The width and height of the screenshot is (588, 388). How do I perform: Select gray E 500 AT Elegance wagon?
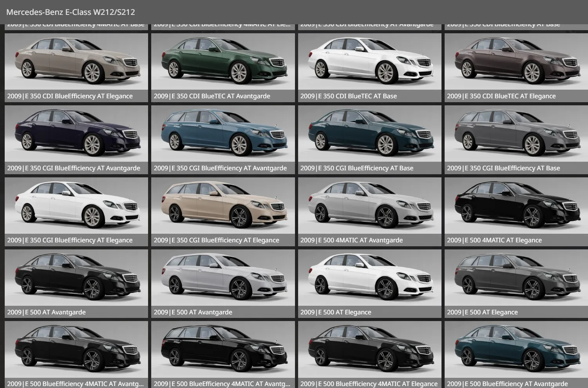coord(516,283)
